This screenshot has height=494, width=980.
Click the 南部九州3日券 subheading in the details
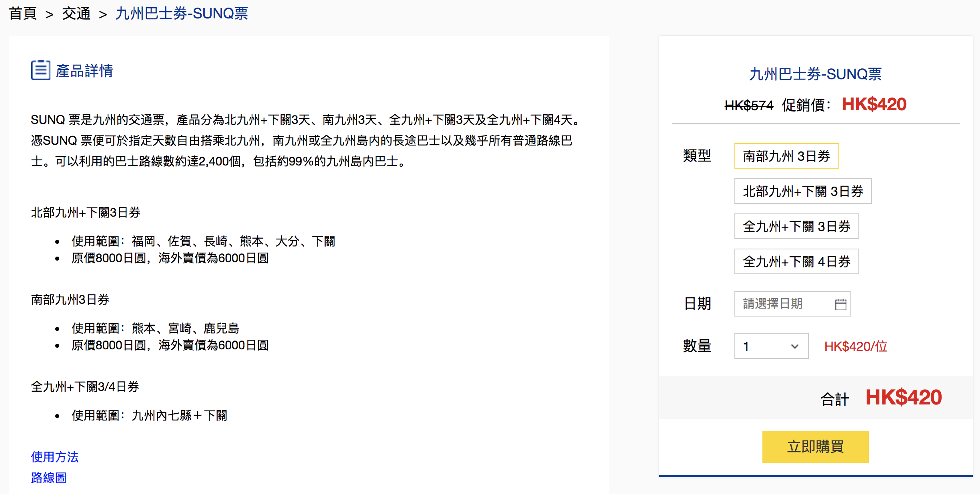[70, 299]
